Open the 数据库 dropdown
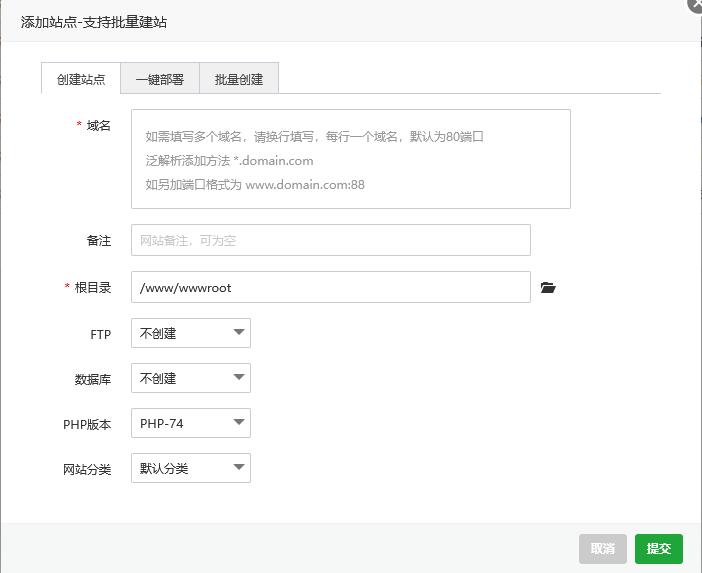 pos(191,378)
